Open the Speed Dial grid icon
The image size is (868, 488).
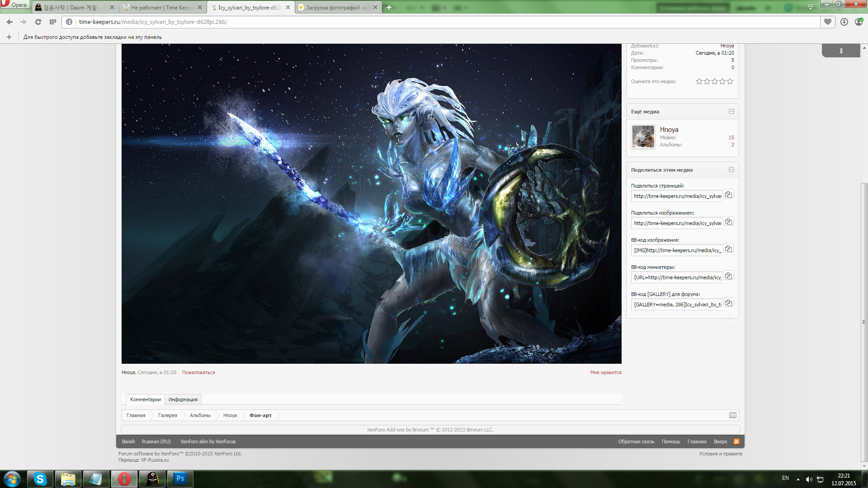[52, 22]
